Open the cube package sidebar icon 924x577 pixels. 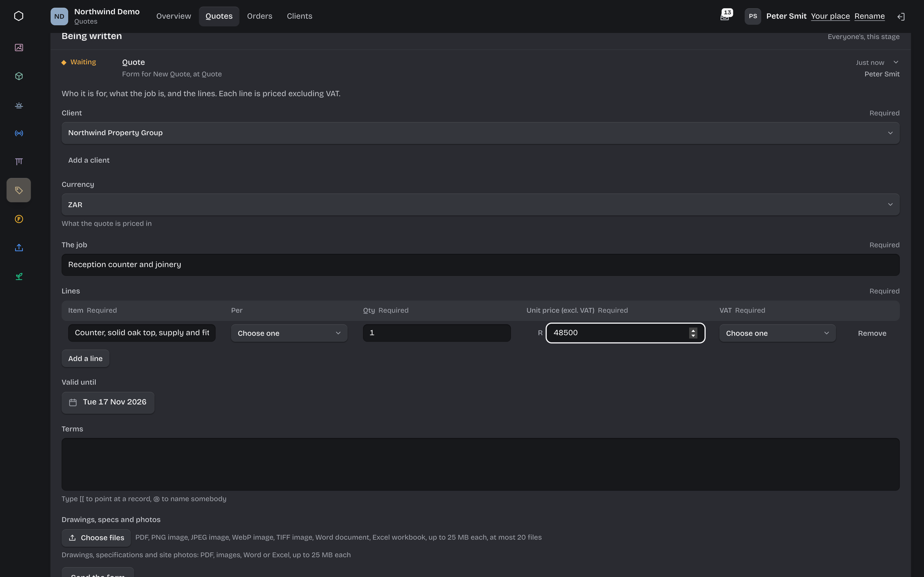(x=19, y=76)
